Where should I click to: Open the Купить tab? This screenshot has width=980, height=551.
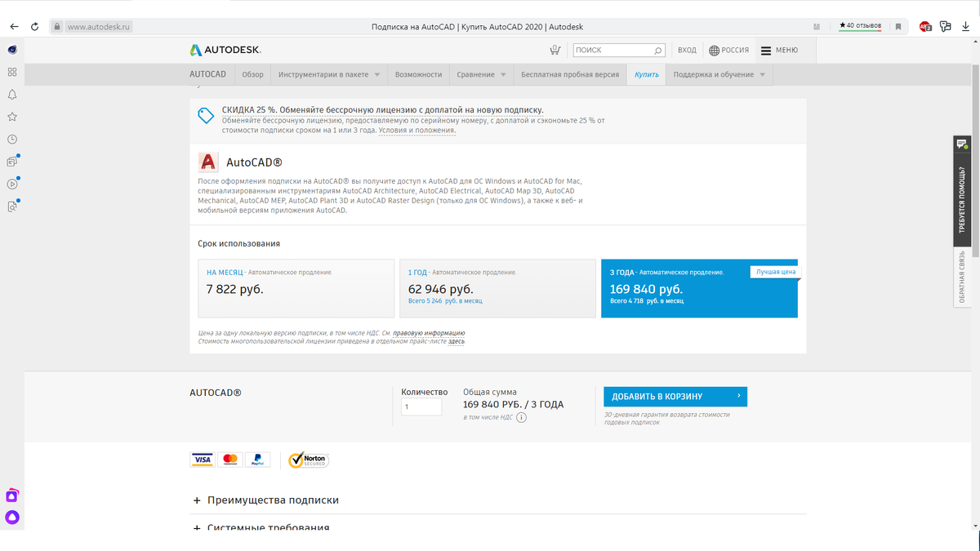click(646, 74)
